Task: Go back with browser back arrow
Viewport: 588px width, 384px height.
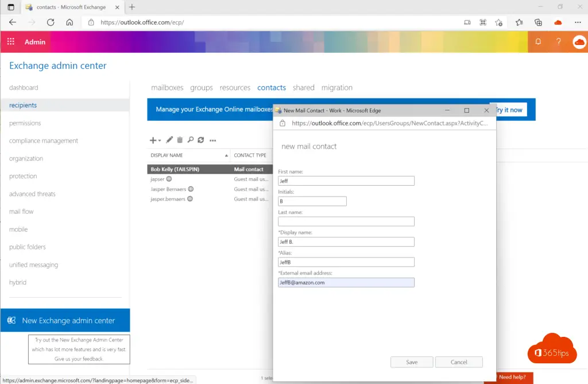Action: 13,22
